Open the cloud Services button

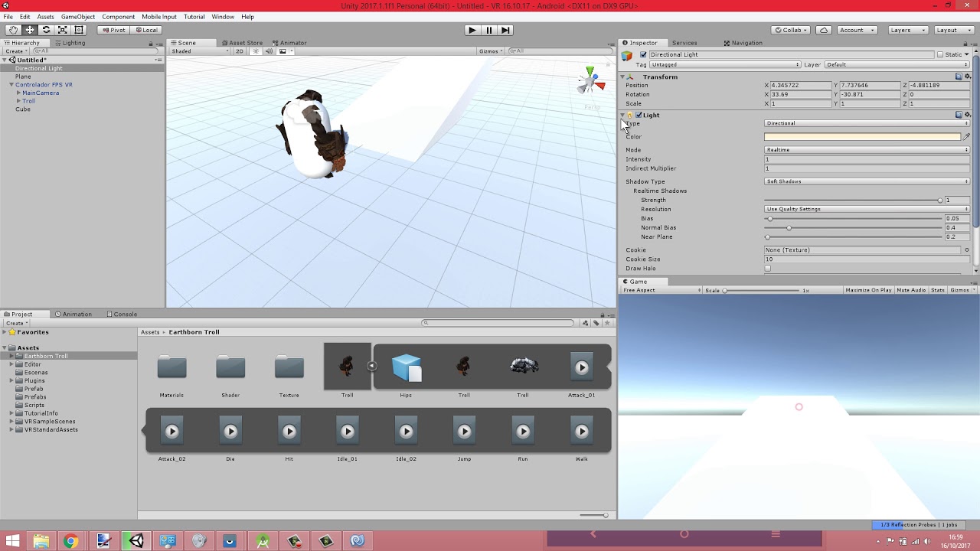pyautogui.click(x=824, y=30)
